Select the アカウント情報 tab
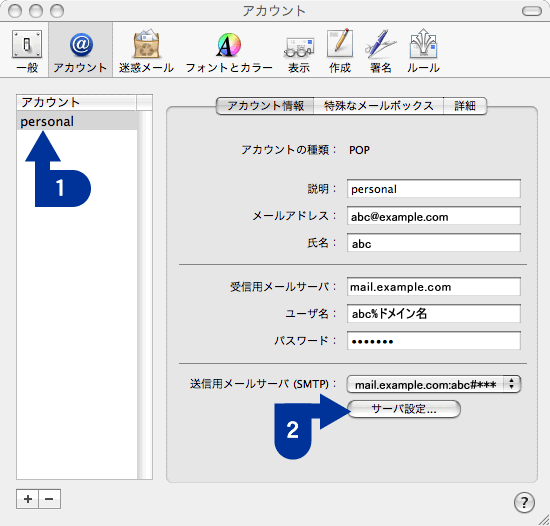The width and height of the screenshot is (550, 526). (x=265, y=106)
